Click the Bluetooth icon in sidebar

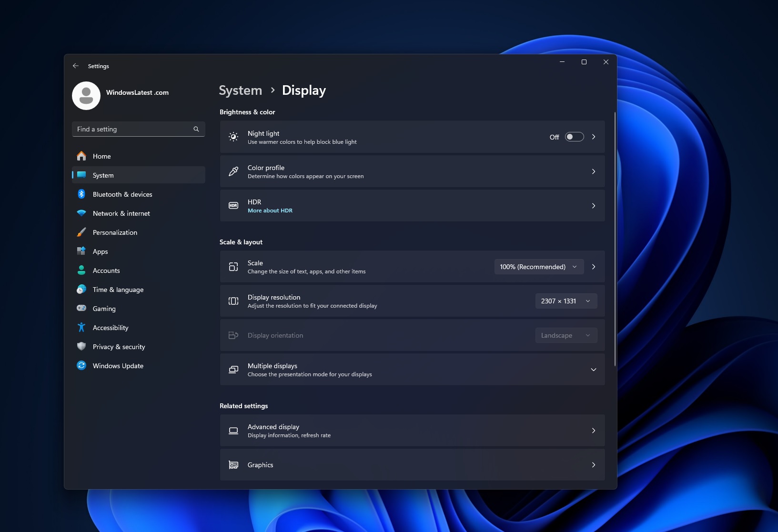(81, 194)
